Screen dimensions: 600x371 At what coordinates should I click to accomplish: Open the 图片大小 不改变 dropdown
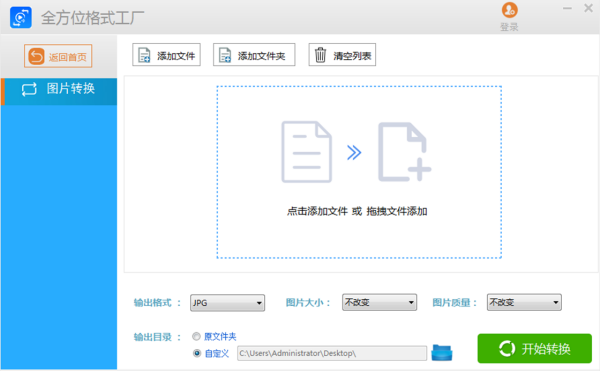click(379, 302)
